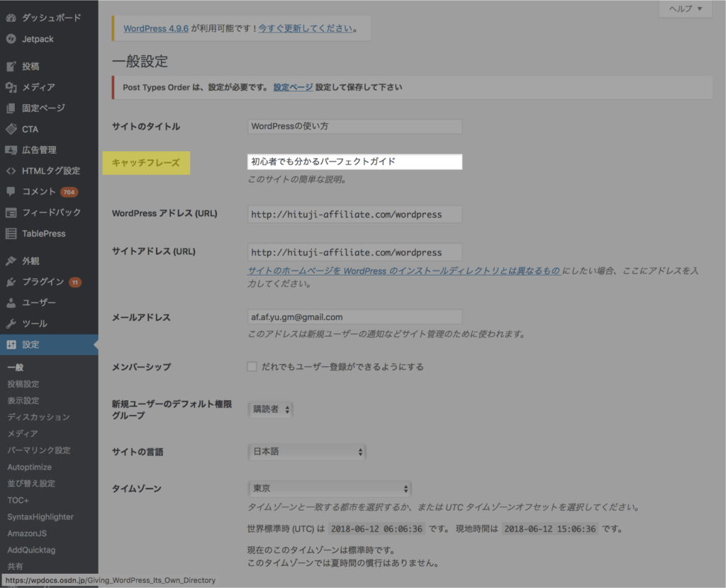Click the UTC time 2018-06-12 06:06:36
Viewport: 726px width, 588px height.
[x=376, y=528]
